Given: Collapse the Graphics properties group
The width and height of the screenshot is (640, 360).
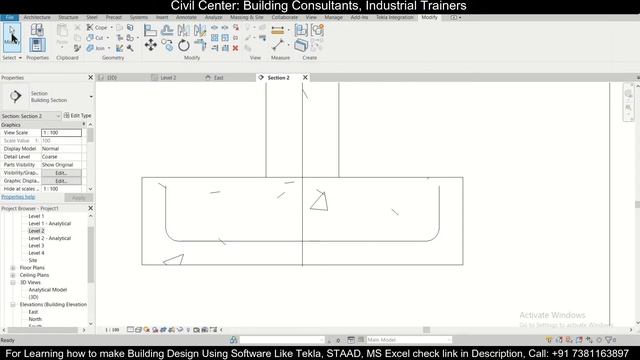Looking at the screenshot, I should (84, 124).
